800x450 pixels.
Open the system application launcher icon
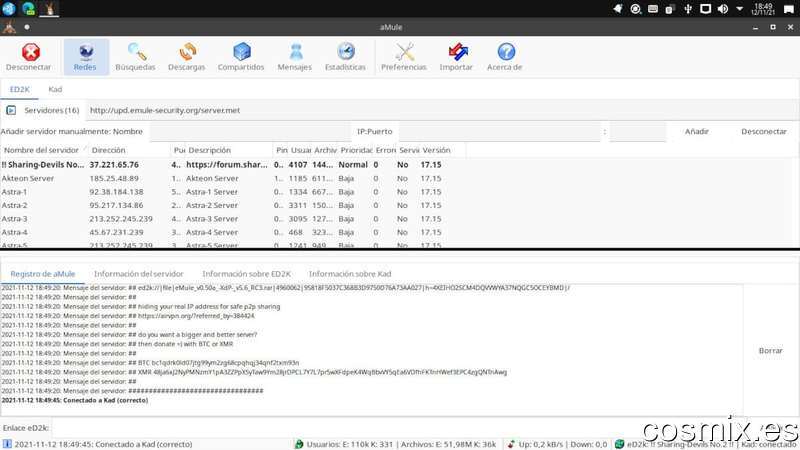click(9, 9)
